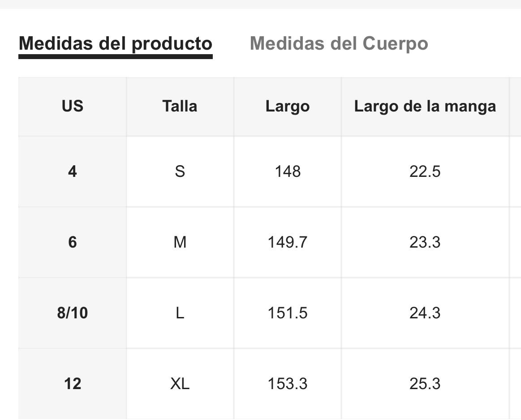This screenshot has height=420, width=521.
Task: Select the US size 12 cell
Action: (x=73, y=384)
